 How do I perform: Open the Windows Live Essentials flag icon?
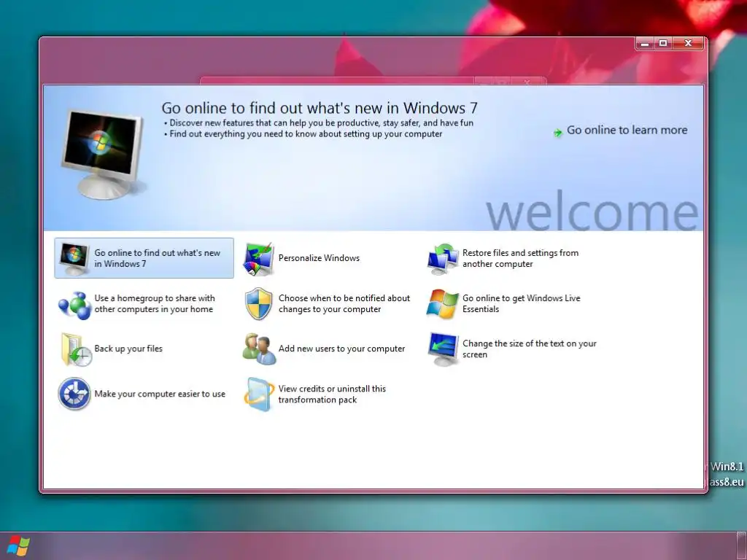(442, 304)
